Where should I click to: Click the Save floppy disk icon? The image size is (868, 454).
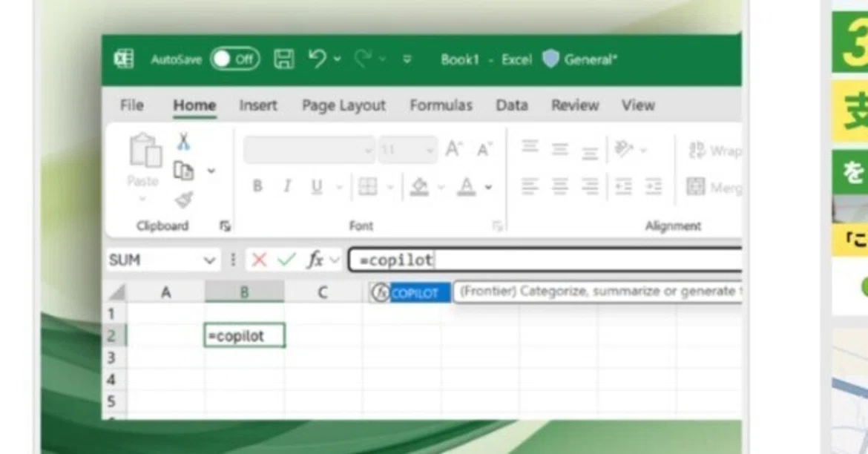coord(284,59)
